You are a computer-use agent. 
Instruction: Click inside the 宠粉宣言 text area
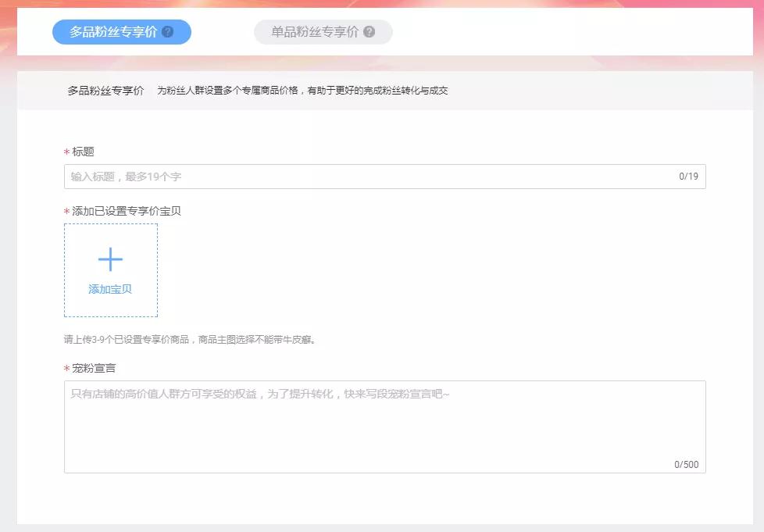point(383,422)
